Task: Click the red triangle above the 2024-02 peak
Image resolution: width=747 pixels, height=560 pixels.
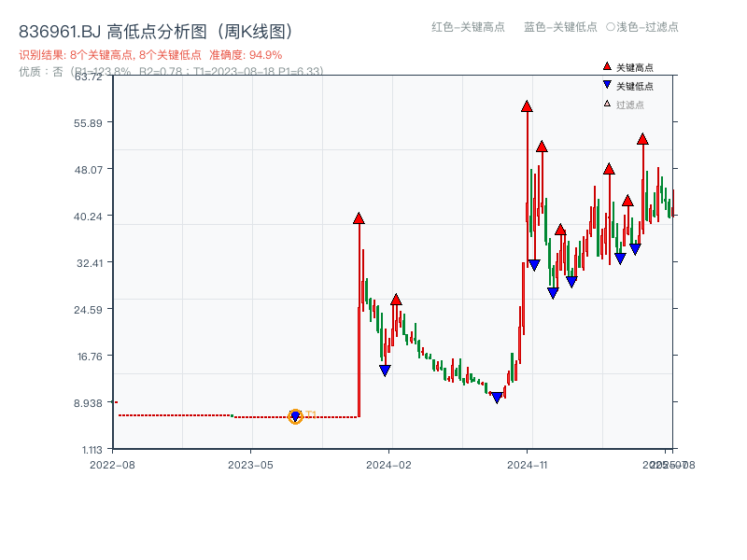Action: tap(398, 297)
